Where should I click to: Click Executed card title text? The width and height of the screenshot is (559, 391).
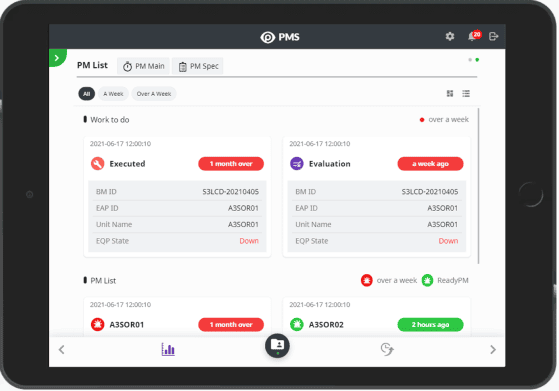pos(127,164)
